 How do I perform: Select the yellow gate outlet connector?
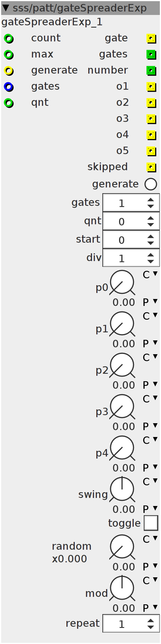pyautogui.click(x=151, y=38)
